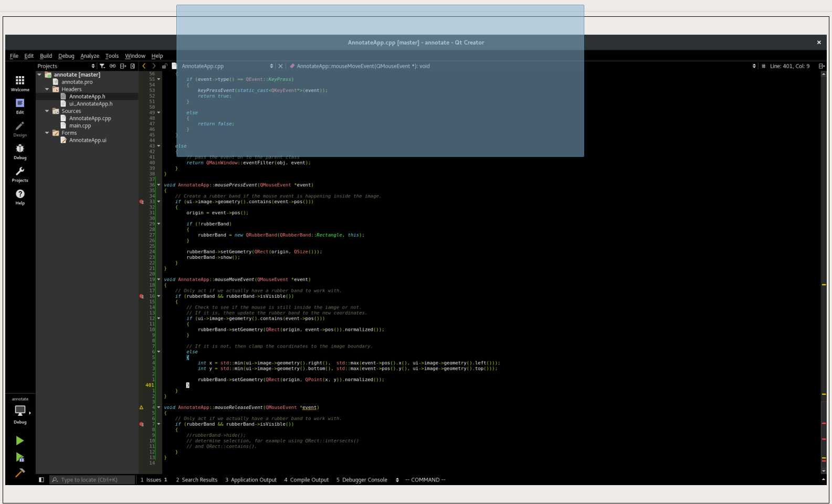
Task: Go forward in navigation history
Action: click(x=154, y=66)
